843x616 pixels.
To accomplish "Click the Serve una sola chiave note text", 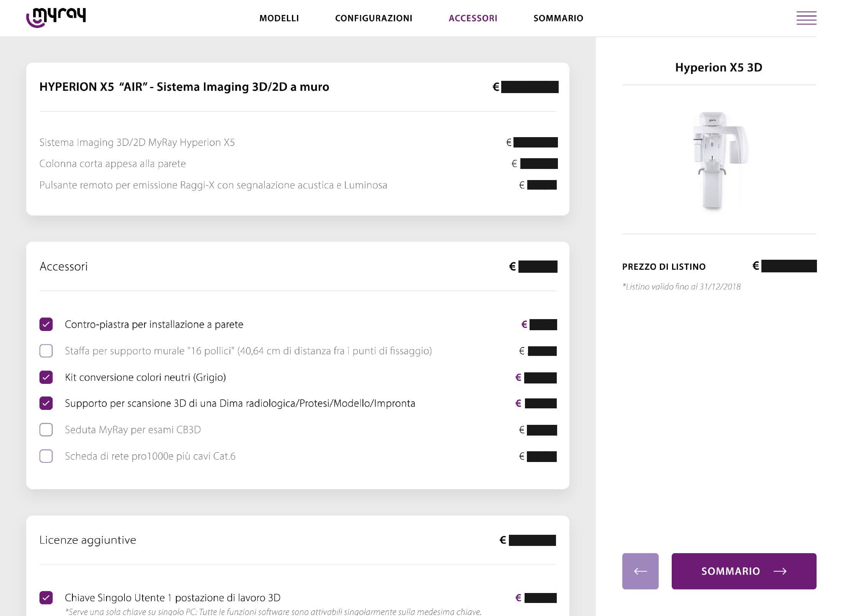I will 273,611.
